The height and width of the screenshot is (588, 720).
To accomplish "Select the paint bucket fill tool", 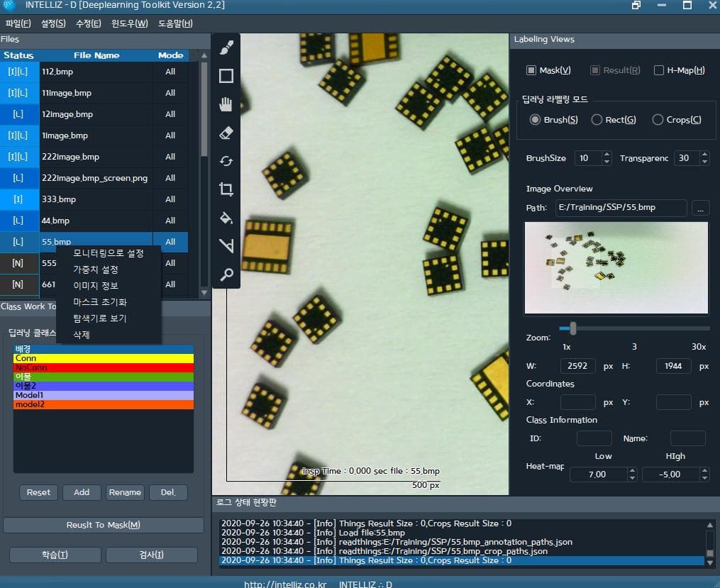I will click(226, 218).
